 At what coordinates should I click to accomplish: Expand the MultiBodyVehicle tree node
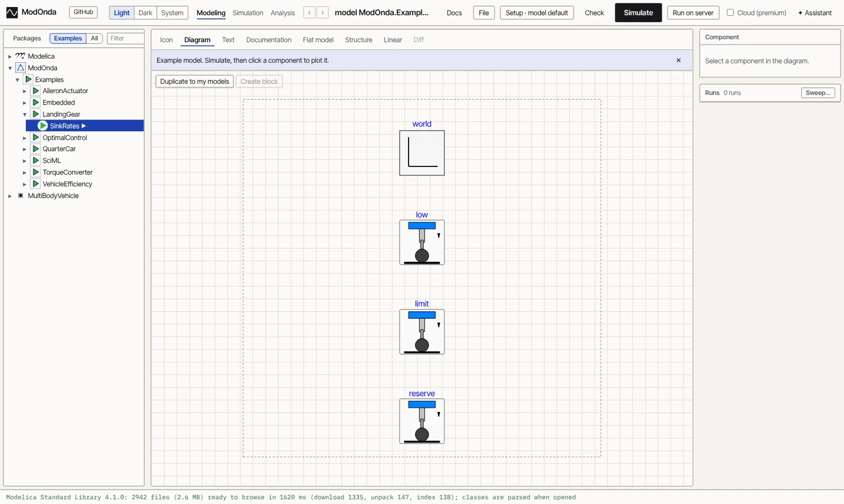(10, 196)
